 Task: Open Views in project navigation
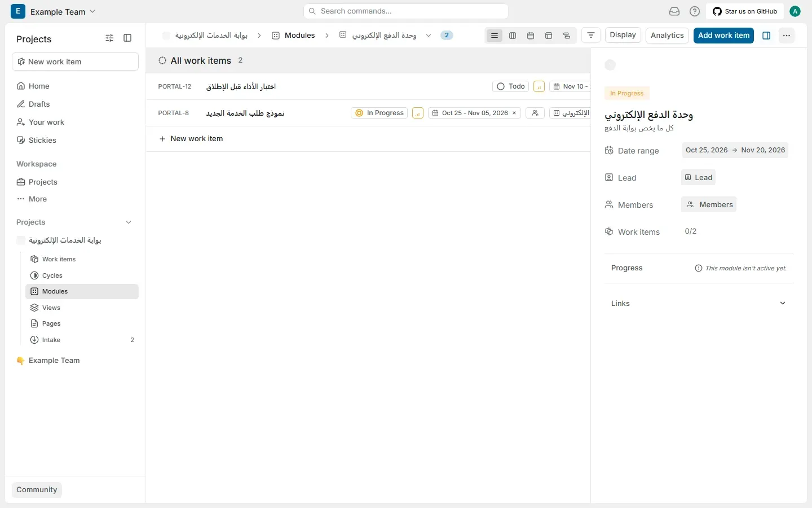(x=82, y=308)
